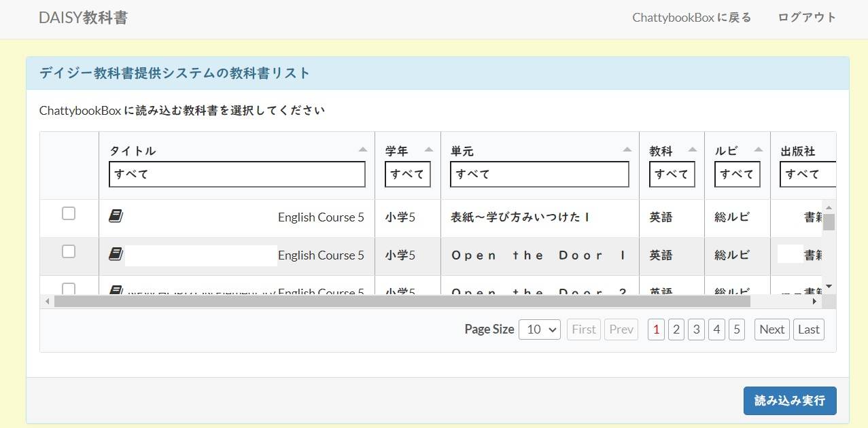Click the タイトル filter text field

[x=237, y=174]
